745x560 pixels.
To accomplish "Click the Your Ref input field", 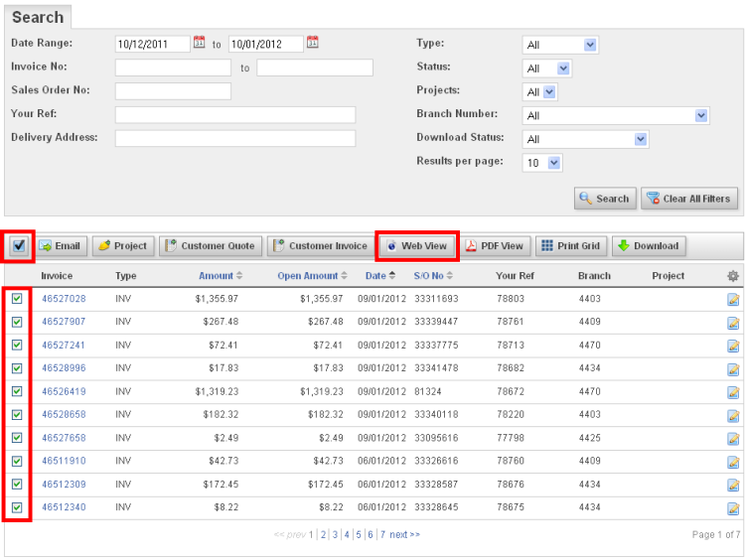I will (235, 115).
